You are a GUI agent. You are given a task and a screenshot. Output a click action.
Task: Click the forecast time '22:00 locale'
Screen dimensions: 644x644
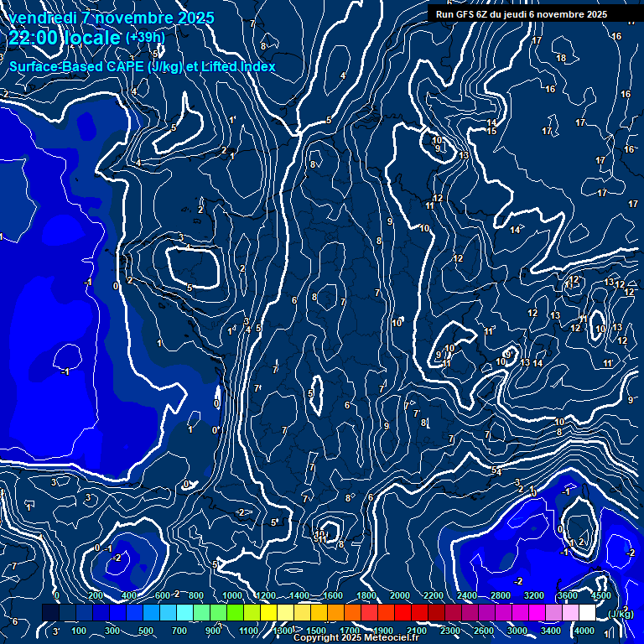[65, 38]
